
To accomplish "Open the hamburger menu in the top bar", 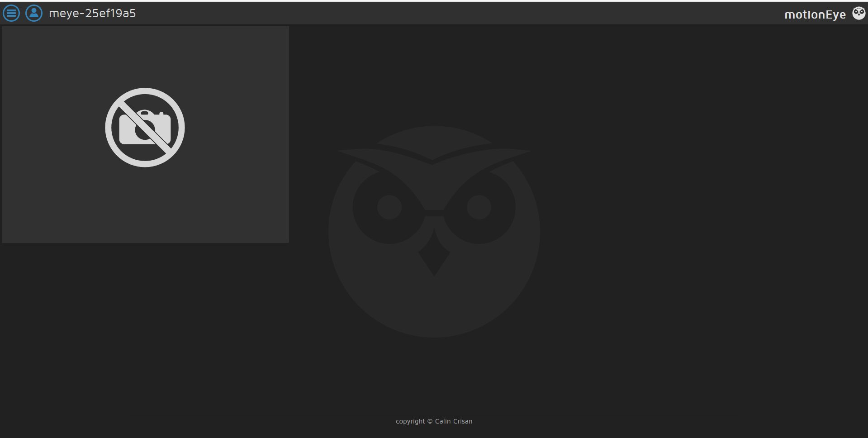I will click(11, 13).
